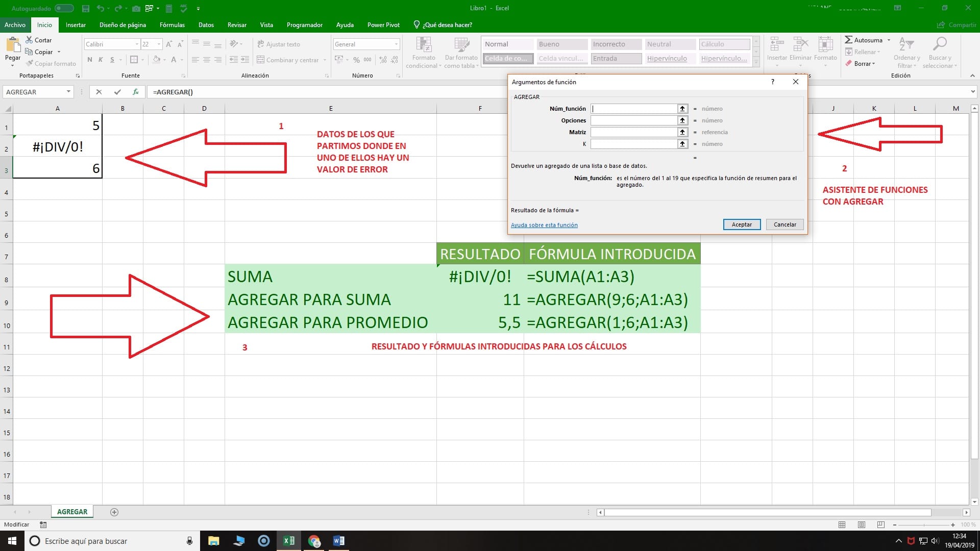
Task: Open the General number format dropdown
Action: (x=396, y=44)
